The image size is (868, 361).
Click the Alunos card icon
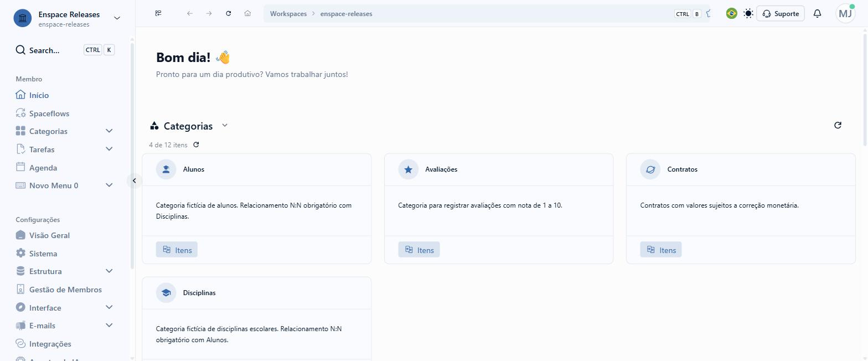click(166, 169)
